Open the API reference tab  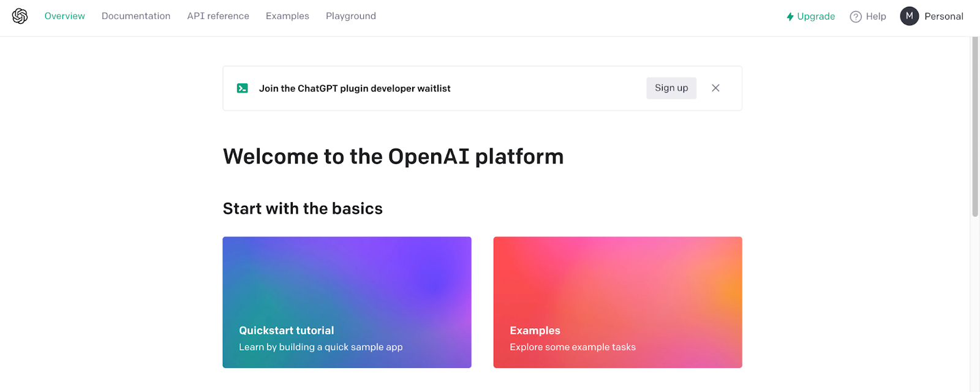click(218, 16)
